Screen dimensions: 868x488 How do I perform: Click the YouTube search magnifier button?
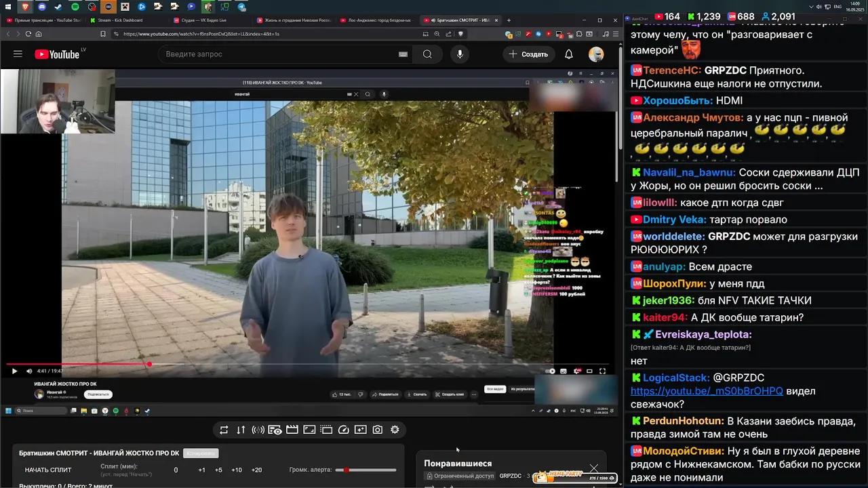427,54
